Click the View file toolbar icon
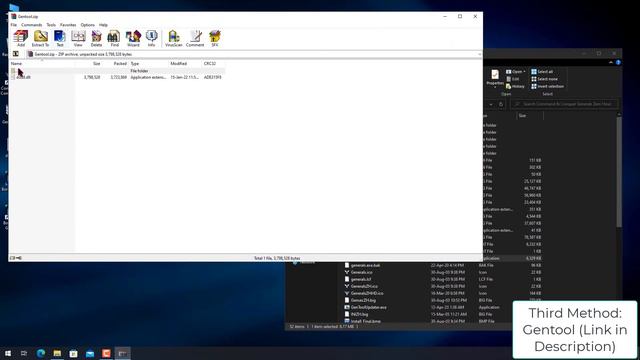This screenshot has height=360, width=640. point(78,38)
